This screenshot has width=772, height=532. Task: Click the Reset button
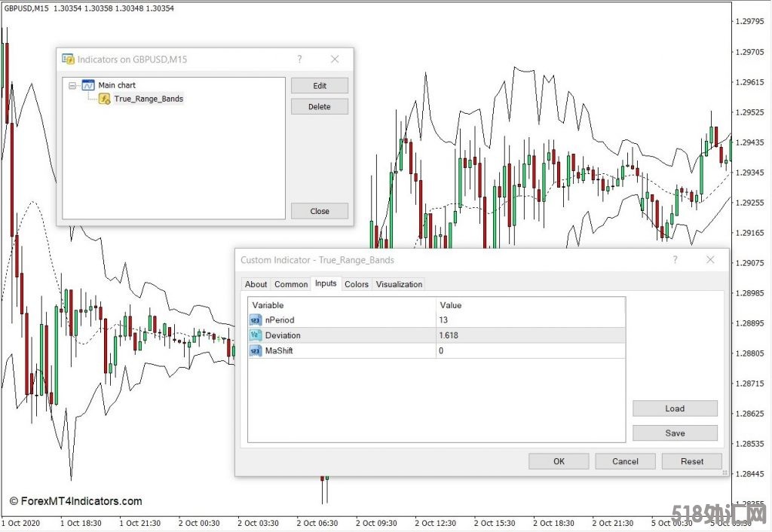tap(692, 462)
